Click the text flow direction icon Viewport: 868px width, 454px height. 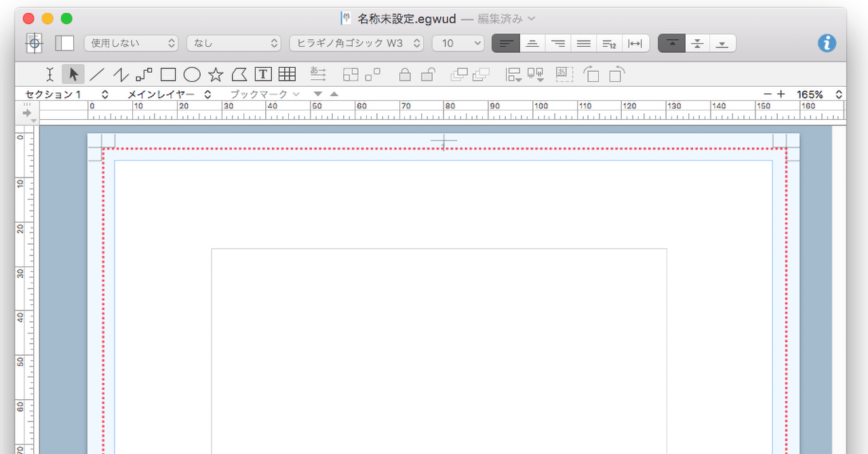pyautogui.click(x=318, y=75)
